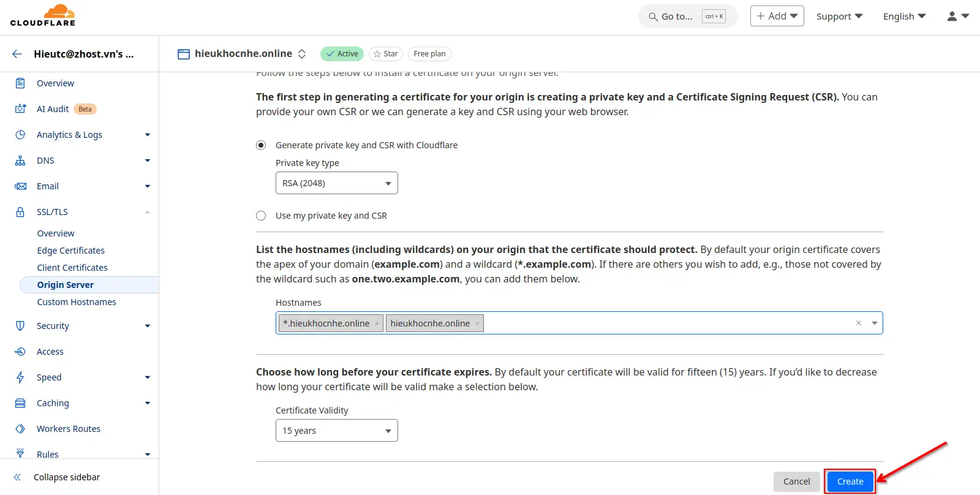This screenshot has width=980, height=495.
Task: Click the Create button
Action: pos(850,482)
